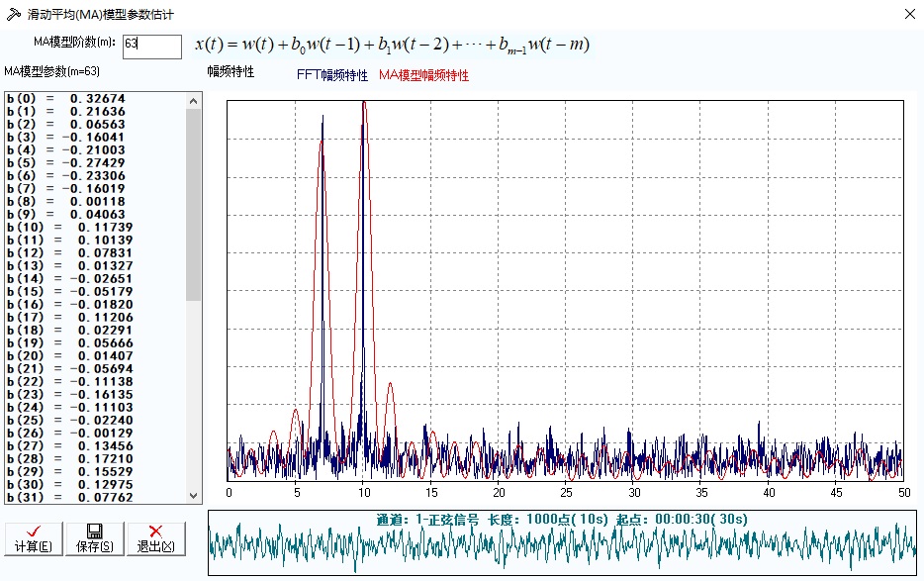This screenshot has height=581, width=924.
Task: Select the b(23) = -0.16135 row
Action: (95, 395)
